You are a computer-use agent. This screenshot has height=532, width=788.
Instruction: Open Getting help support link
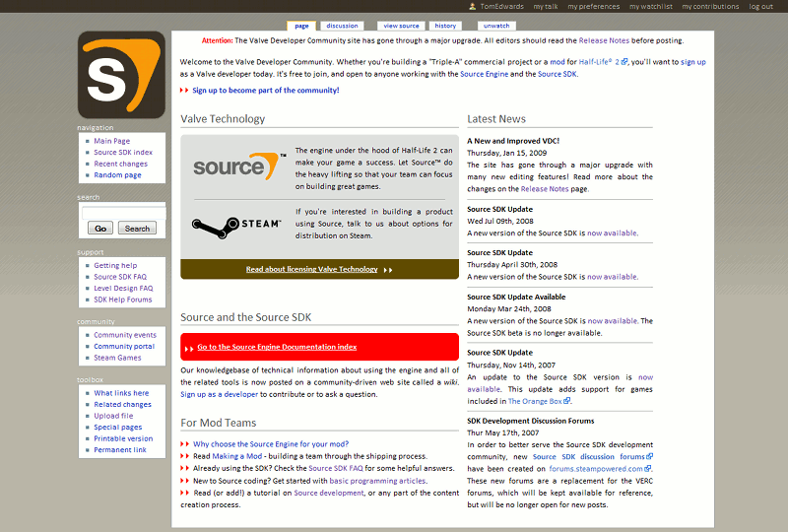(x=115, y=265)
